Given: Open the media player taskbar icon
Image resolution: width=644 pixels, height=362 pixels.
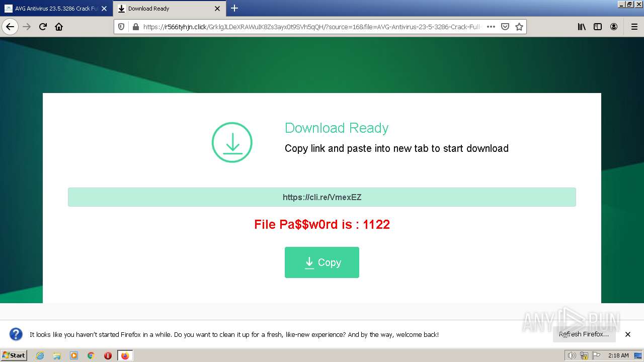Looking at the screenshot, I should (x=74, y=355).
